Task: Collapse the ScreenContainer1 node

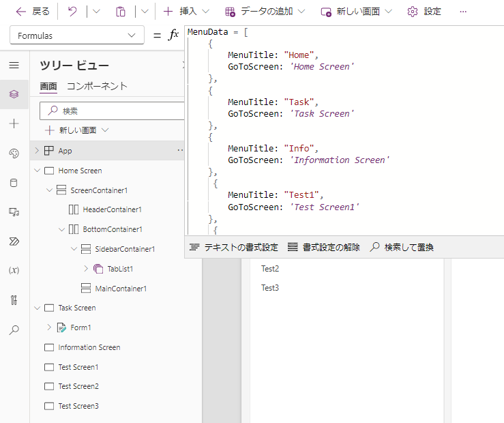Action: click(50, 190)
